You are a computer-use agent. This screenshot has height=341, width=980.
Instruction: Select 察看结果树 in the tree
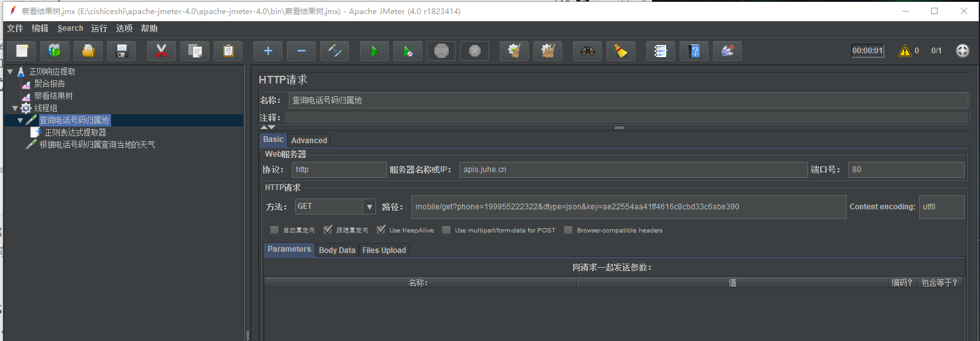(x=53, y=96)
